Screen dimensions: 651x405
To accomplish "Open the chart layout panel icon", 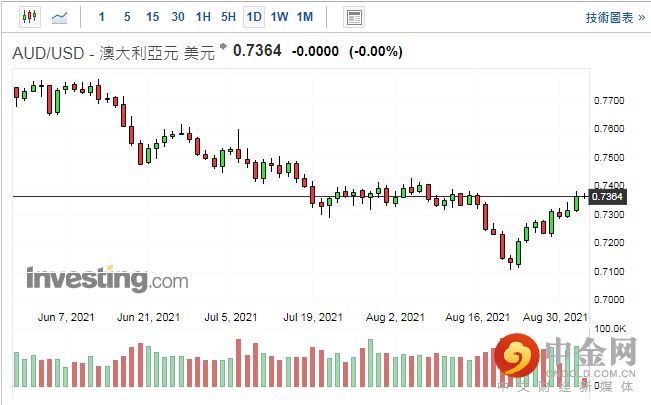I will coord(353,17).
